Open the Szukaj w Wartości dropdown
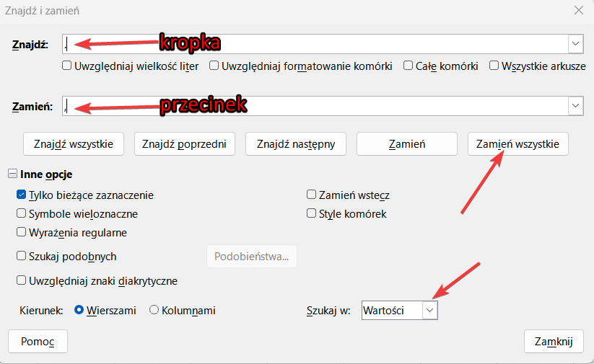Viewport: 594px width, 364px height. coord(429,310)
